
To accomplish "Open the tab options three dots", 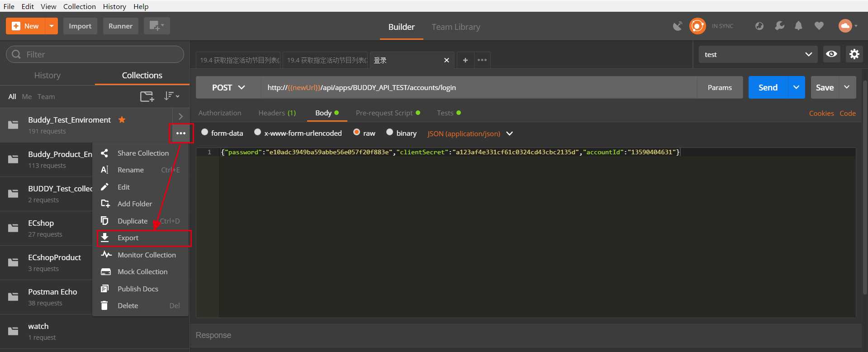I will [x=482, y=60].
